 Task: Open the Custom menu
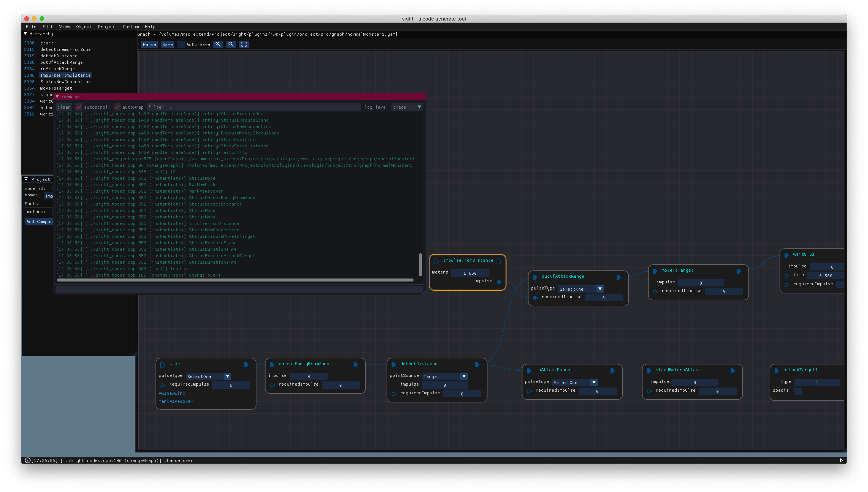click(x=131, y=26)
